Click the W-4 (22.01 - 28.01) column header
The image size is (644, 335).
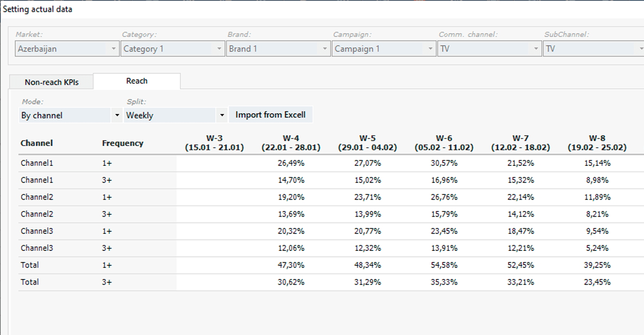(x=291, y=143)
